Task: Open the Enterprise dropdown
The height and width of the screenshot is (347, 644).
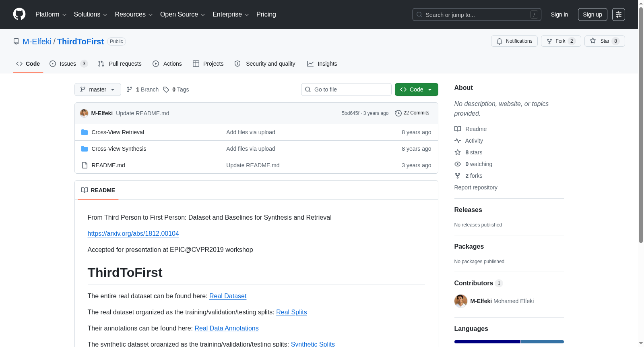Action: pos(231,15)
